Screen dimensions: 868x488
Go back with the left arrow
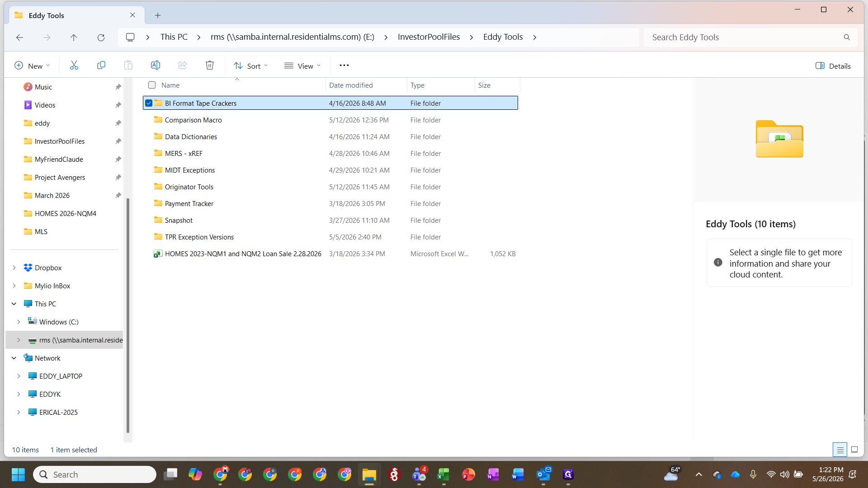pos(19,38)
